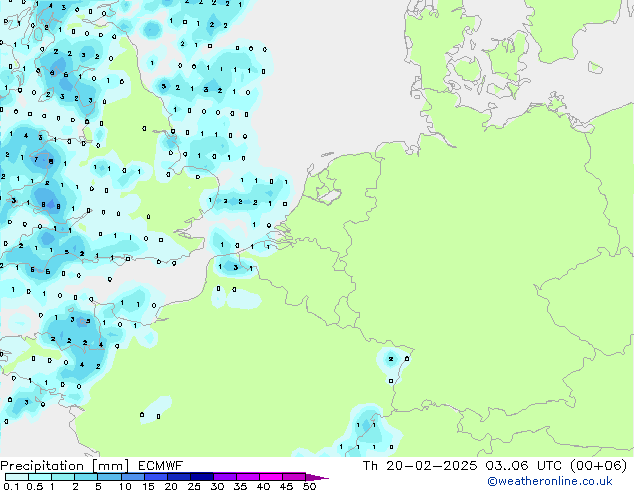Click the 'Precipitation' title text
Screen dimensions: 634x490
tap(42, 466)
